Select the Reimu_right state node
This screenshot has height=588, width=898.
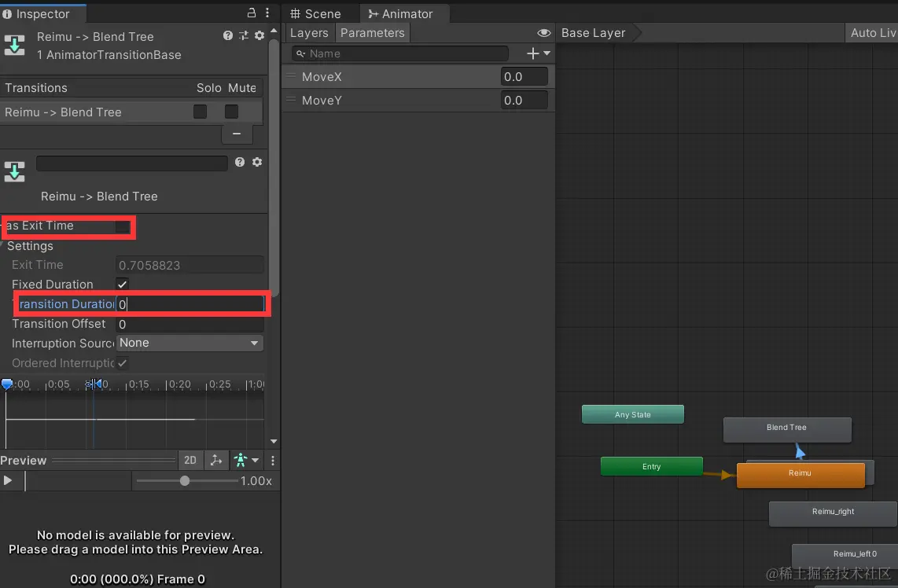pos(833,513)
